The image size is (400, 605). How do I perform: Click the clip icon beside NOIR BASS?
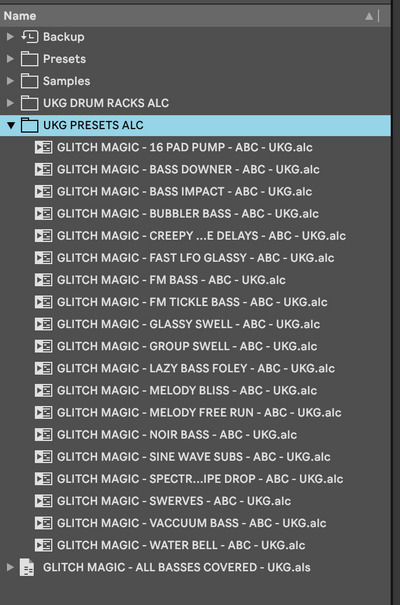(x=43, y=434)
